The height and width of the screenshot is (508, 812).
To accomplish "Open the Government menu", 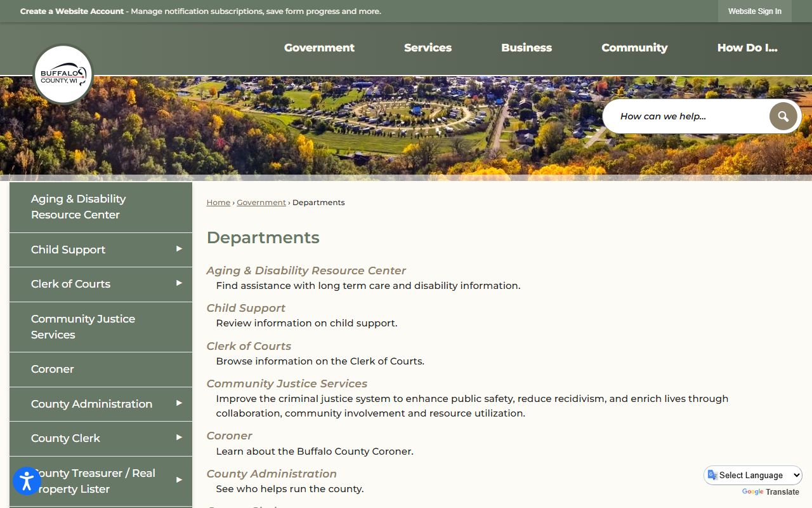I will point(319,48).
